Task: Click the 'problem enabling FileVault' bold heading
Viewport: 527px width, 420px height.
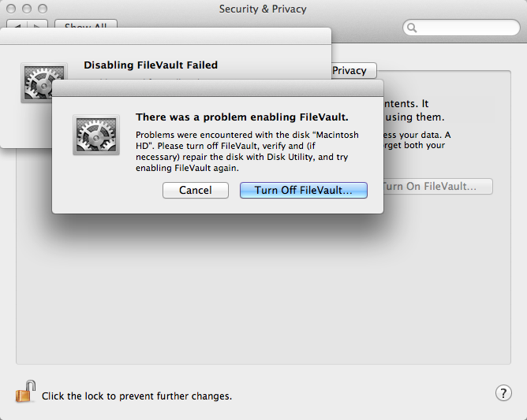Action: point(242,117)
